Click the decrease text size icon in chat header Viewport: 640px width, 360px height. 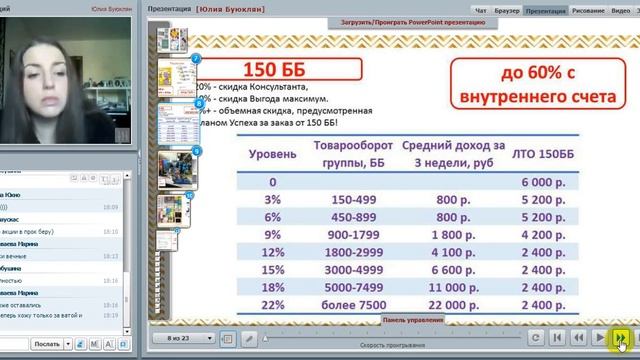115,179
